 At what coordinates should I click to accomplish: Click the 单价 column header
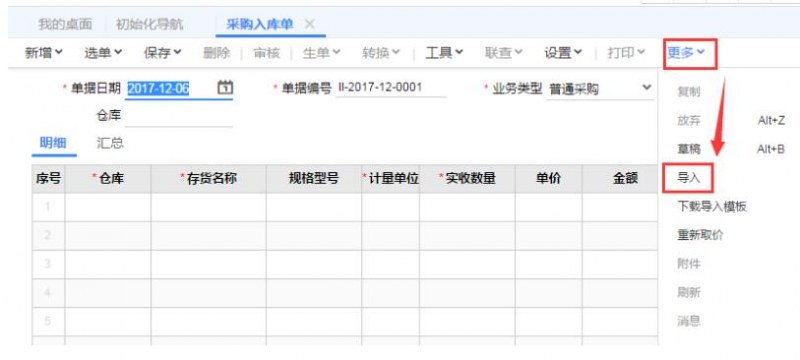point(548,178)
